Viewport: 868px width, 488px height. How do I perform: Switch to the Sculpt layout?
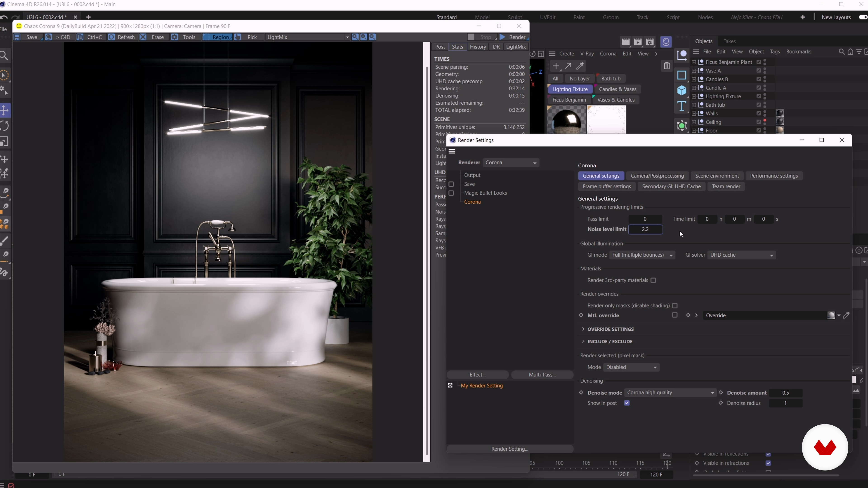click(x=515, y=17)
